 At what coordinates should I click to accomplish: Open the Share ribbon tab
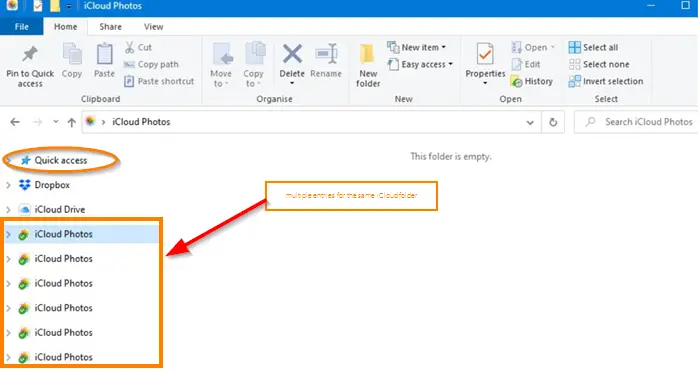[x=110, y=27]
